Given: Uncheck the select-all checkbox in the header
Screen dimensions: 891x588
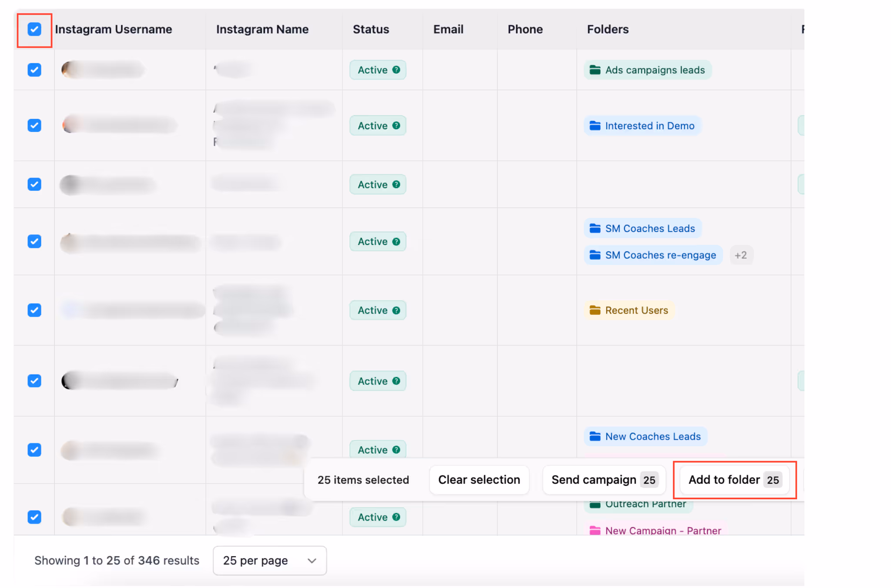Looking at the screenshot, I should point(34,30).
